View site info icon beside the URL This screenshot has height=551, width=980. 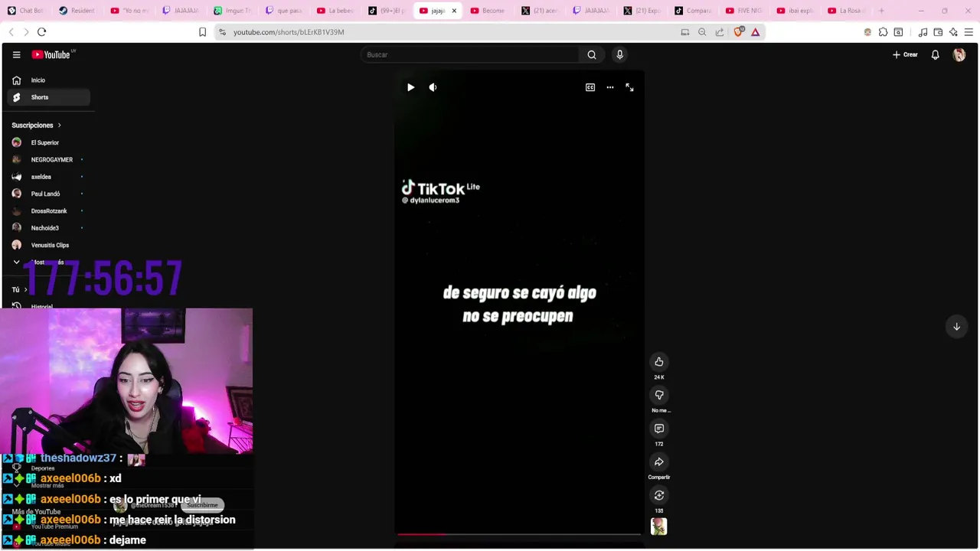(x=222, y=32)
